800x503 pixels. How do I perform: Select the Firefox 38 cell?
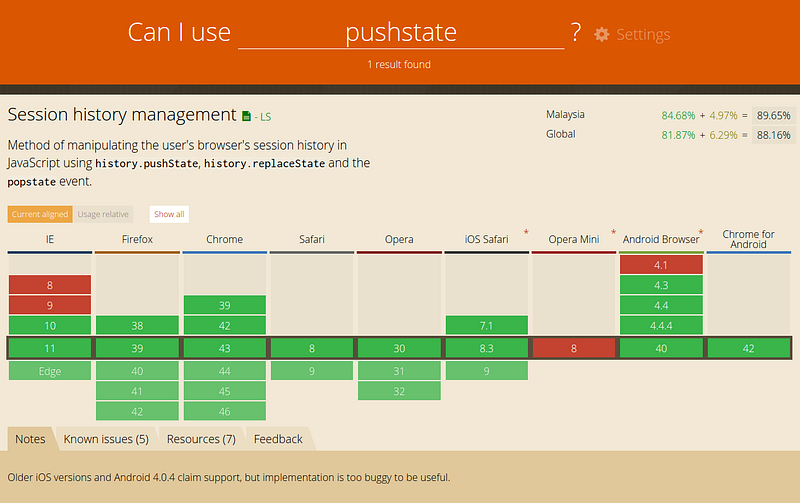tap(137, 325)
